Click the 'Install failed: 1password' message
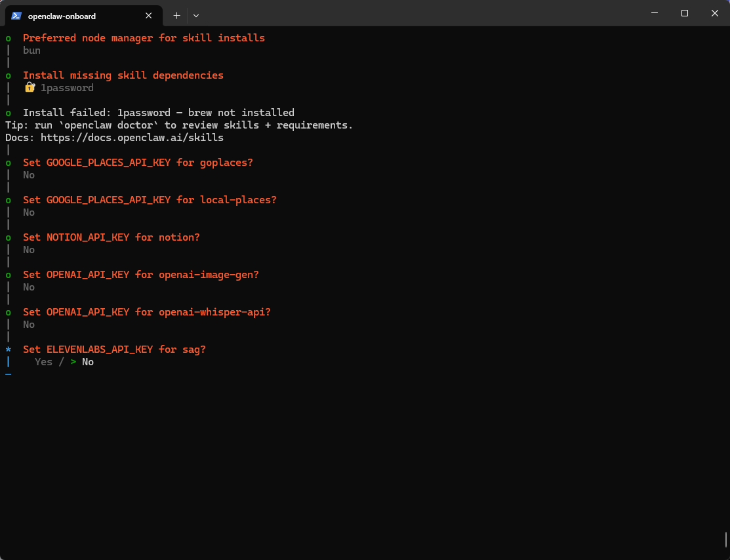Viewport: 730px width, 560px height. click(159, 113)
